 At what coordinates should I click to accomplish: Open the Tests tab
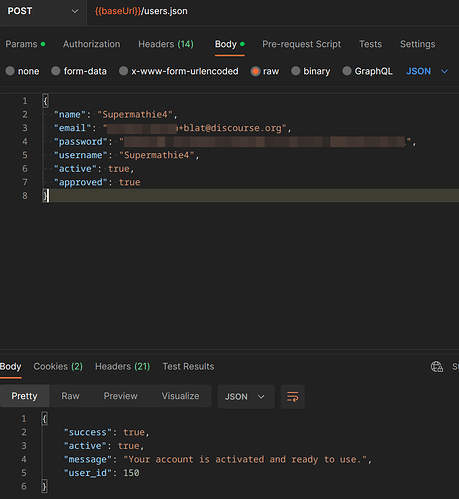pos(370,44)
